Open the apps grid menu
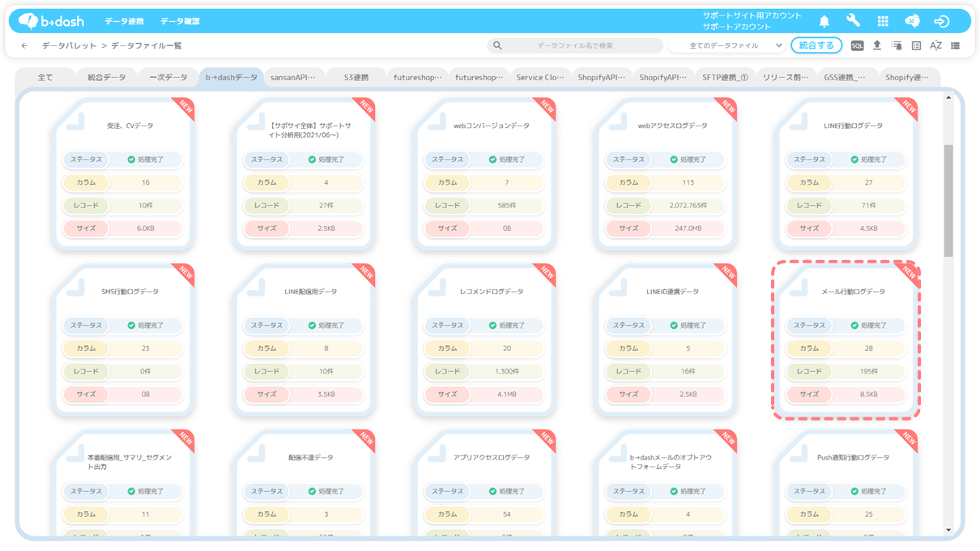Screen dimensions: 980x551 (883, 21)
